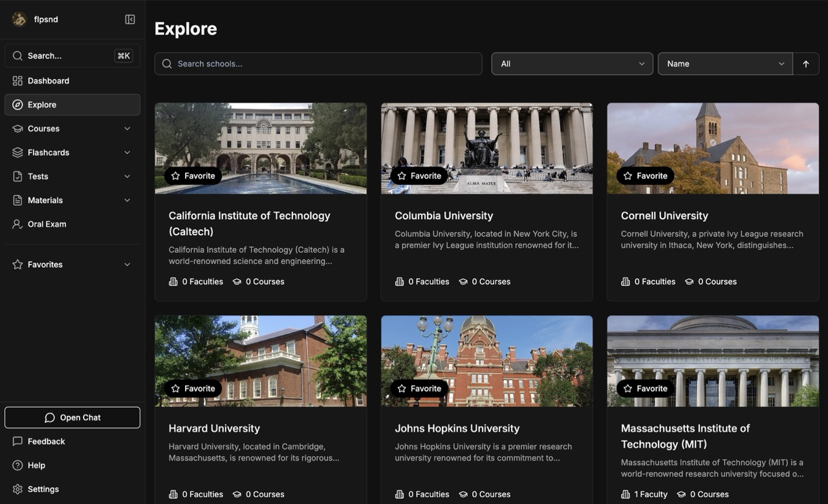Viewport: 828px width, 504px height.
Task: Open the Tests menu item
Action: [72, 177]
